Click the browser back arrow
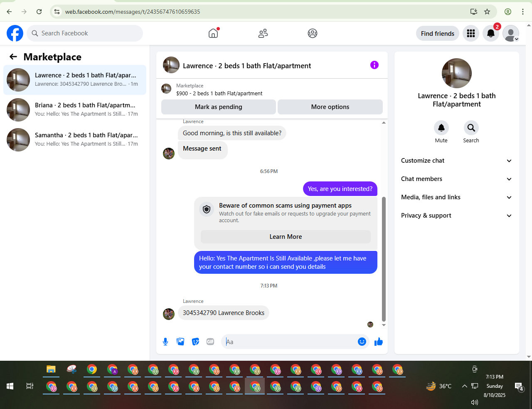The width and height of the screenshot is (532, 409). 9,12
